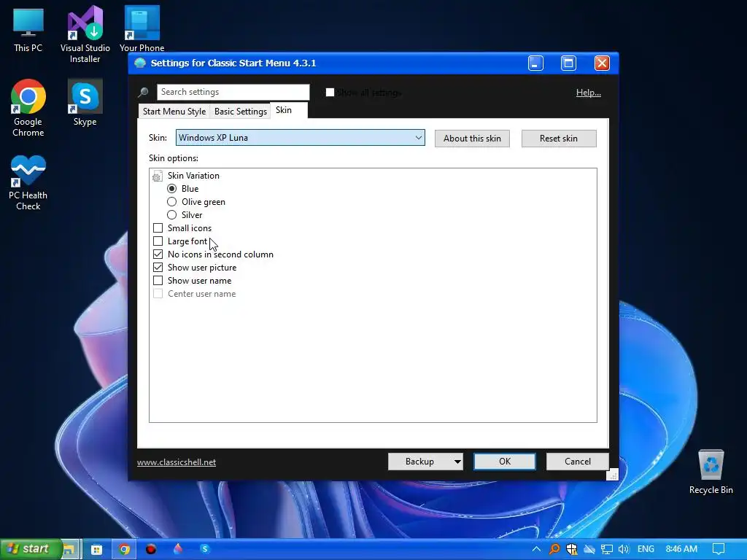This screenshot has height=560, width=747.
Task: Click the flame-shaped taskbar icon
Action: click(x=178, y=548)
